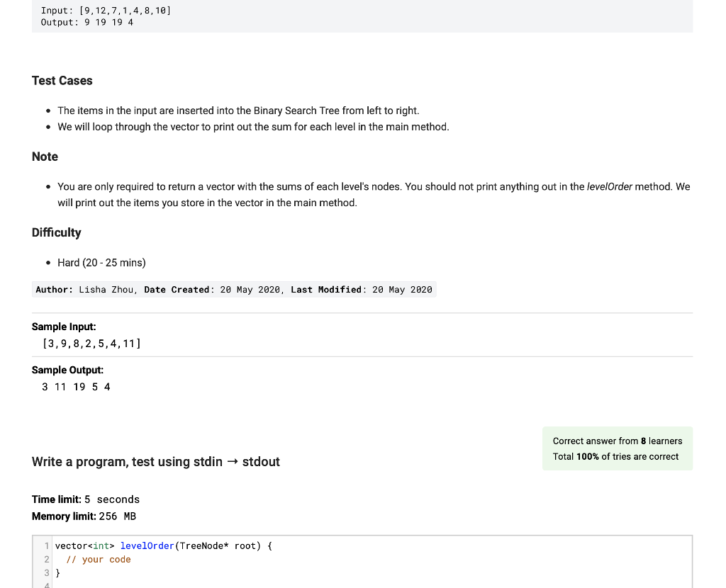Click line number 2 in editor gutter
The image size is (726, 588).
tap(46, 560)
